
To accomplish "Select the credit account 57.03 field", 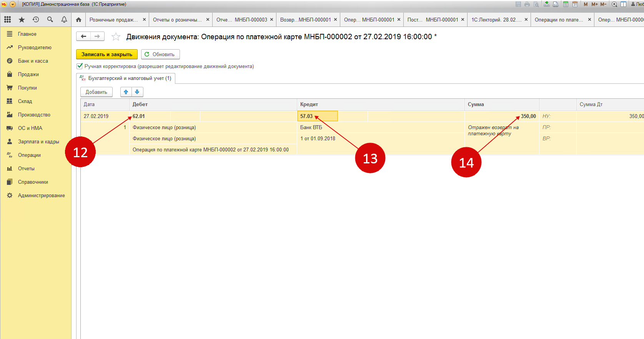I will [317, 116].
